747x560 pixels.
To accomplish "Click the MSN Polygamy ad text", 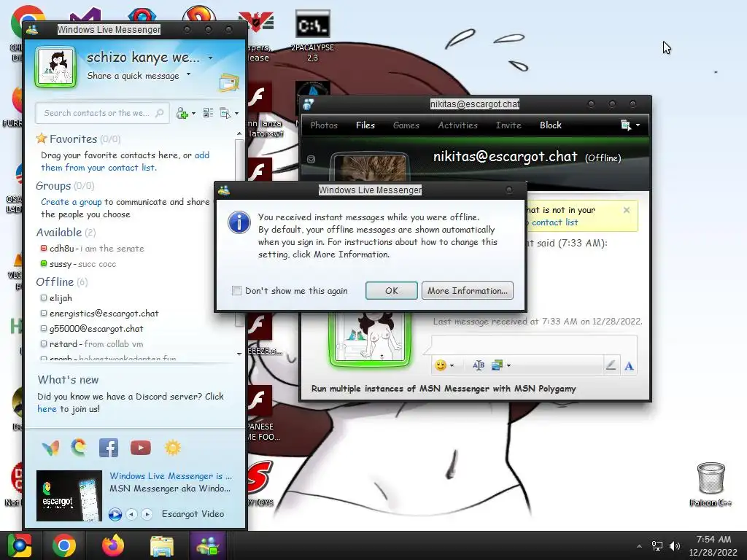I will (444, 389).
